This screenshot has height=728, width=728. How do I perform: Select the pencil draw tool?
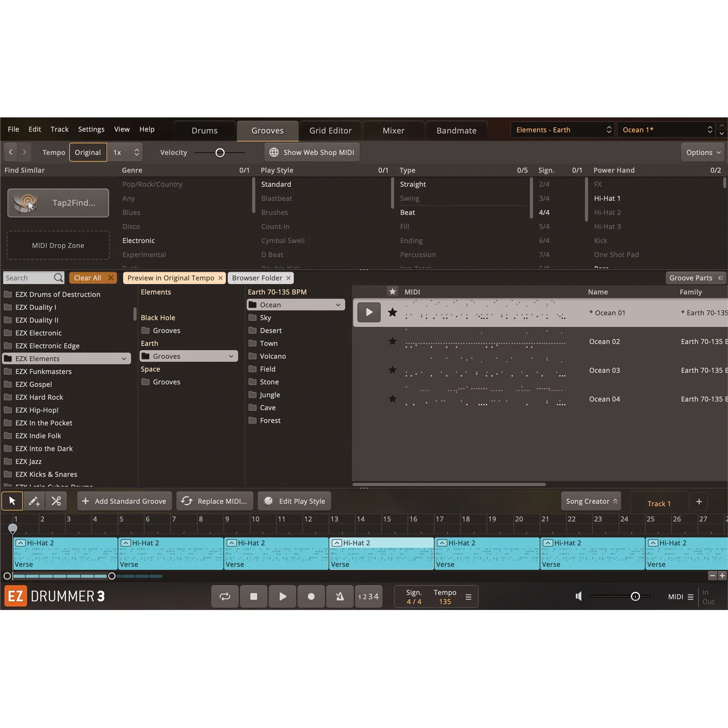tap(34, 501)
